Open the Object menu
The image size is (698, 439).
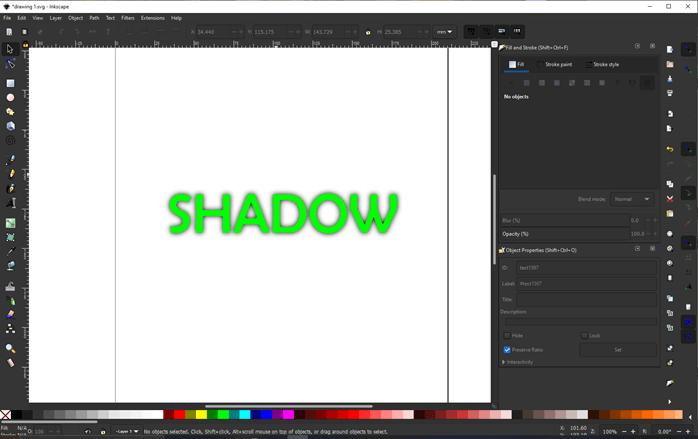(75, 18)
